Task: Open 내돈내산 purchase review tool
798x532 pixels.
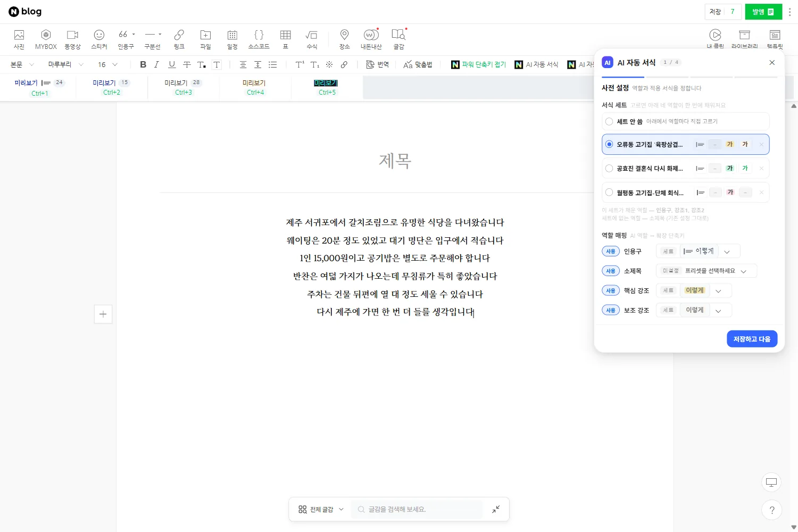Action: tap(371, 39)
